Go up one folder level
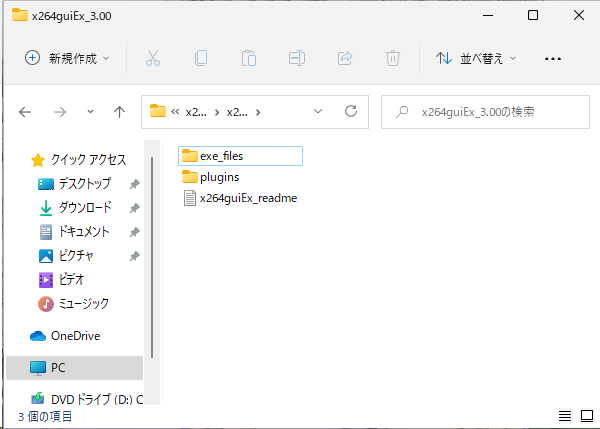The image size is (600, 429). (119, 112)
